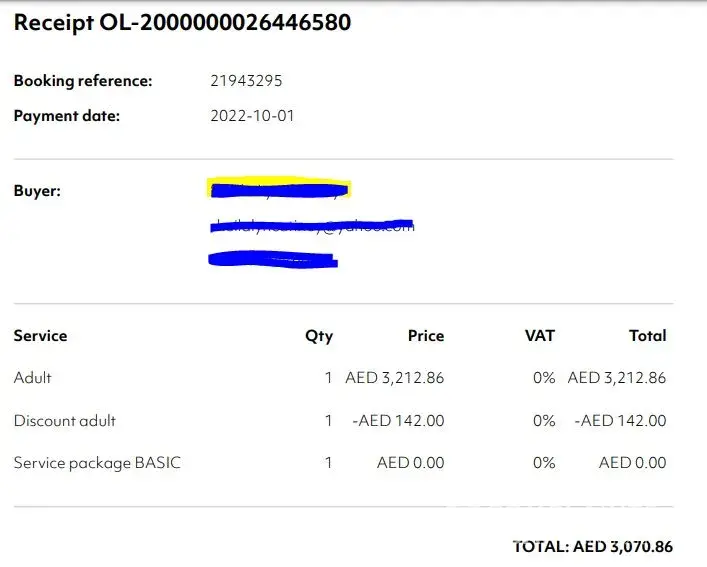The height and width of the screenshot is (567, 707).
Task: Click the Receipt OL-2000000026446580 heading
Action: pyautogui.click(x=182, y=21)
